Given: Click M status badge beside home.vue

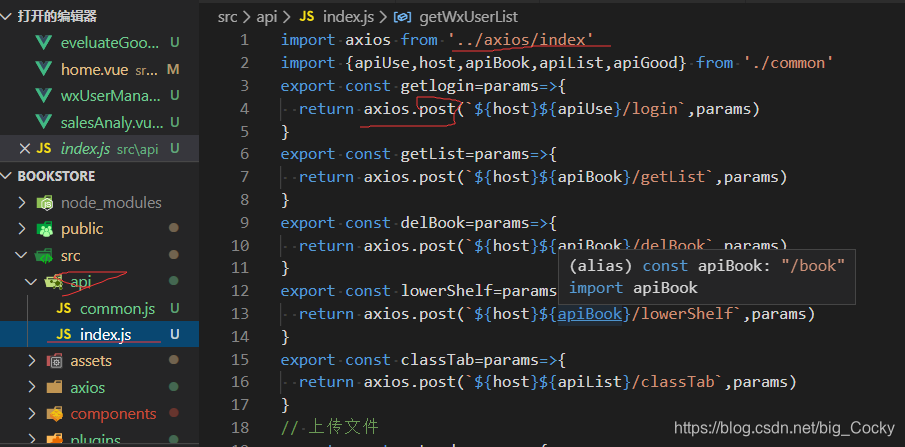Looking at the screenshot, I should 173,69.
